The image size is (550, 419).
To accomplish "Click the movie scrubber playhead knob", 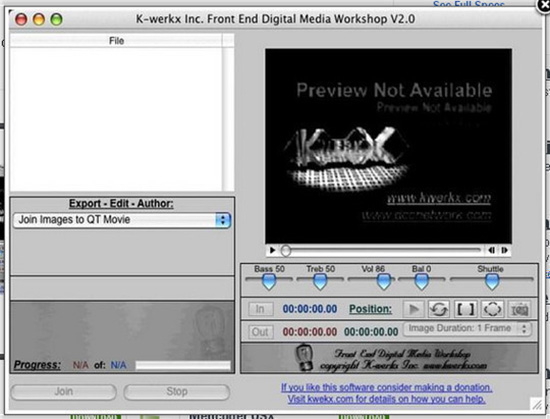I will (x=286, y=250).
